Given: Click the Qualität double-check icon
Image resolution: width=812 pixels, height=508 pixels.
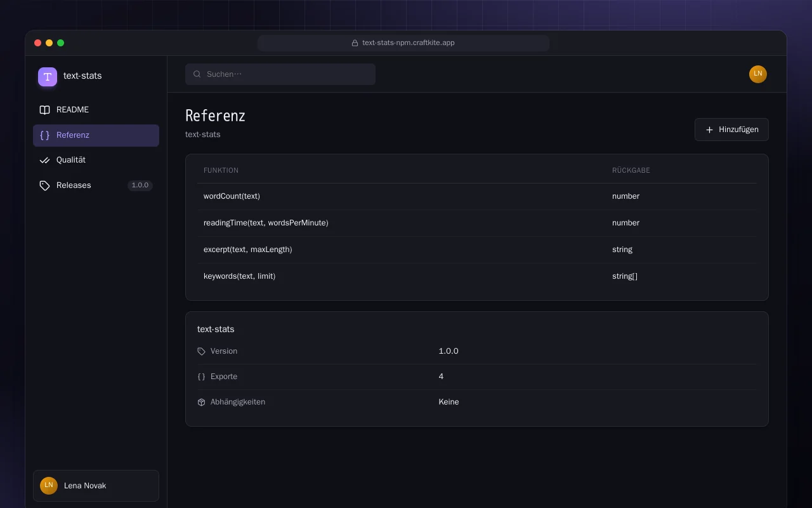Looking at the screenshot, I should pos(44,160).
